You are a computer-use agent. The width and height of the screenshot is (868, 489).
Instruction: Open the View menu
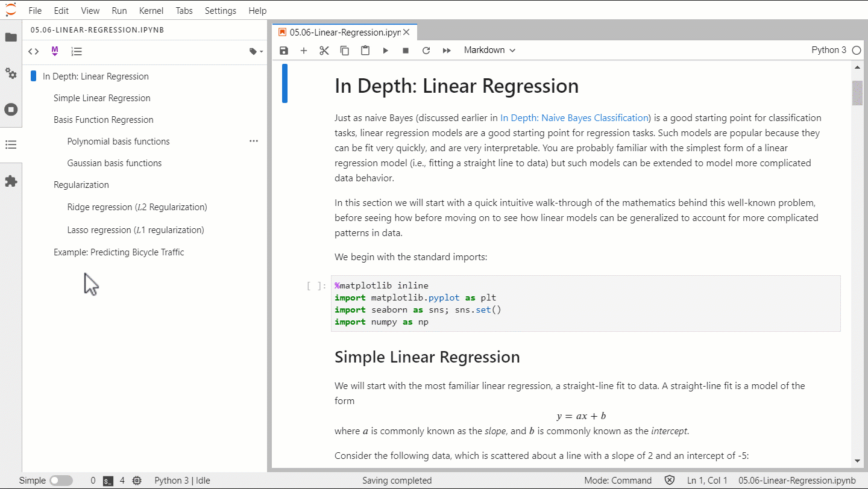[90, 11]
